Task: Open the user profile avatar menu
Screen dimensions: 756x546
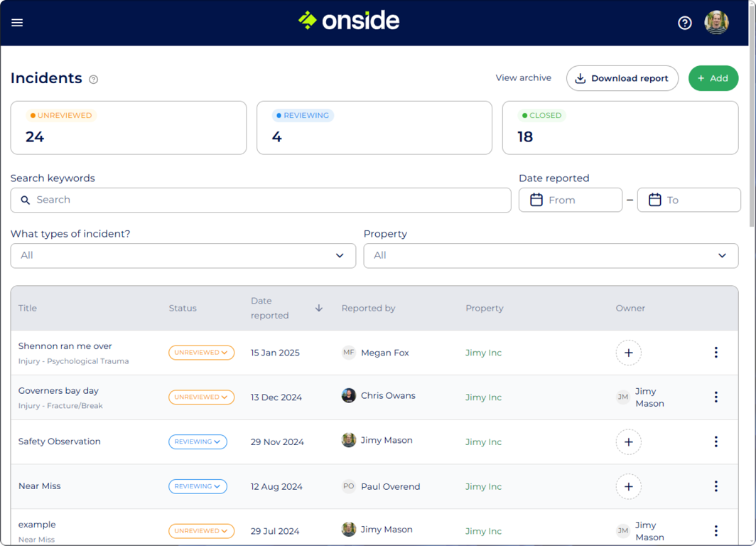Action: click(716, 23)
